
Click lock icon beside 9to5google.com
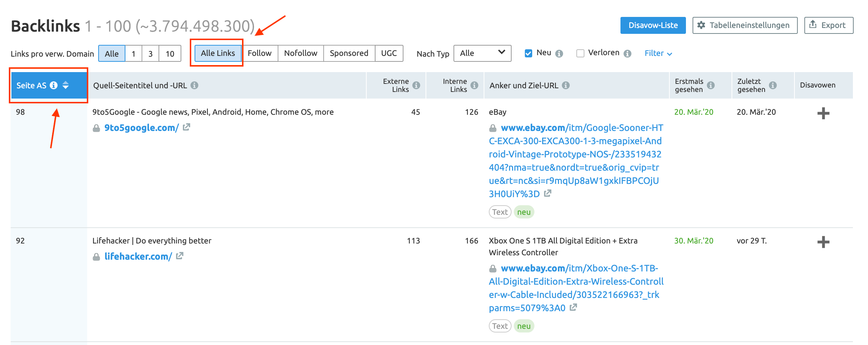[x=96, y=128]
